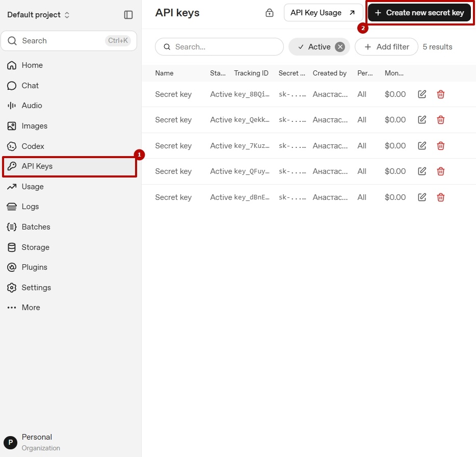Focus the API keys Search field
This screenshot has width=476, height=457.
pos(219,47)
